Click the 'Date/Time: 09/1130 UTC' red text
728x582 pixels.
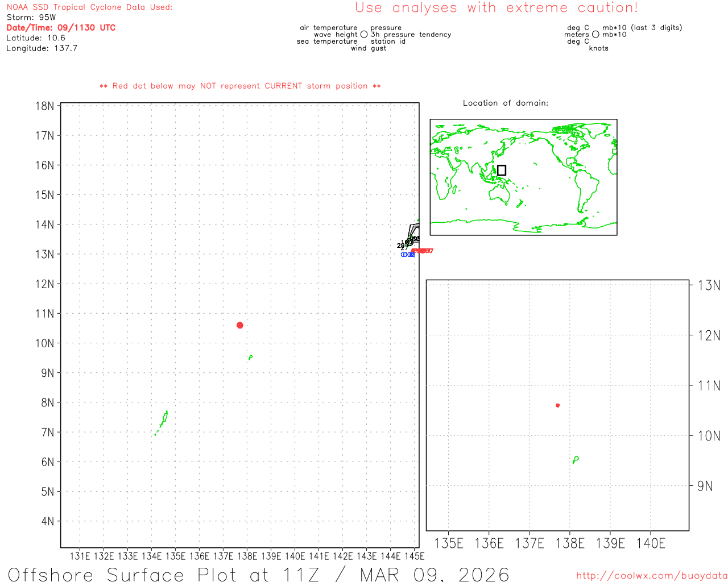pos(61,28)
